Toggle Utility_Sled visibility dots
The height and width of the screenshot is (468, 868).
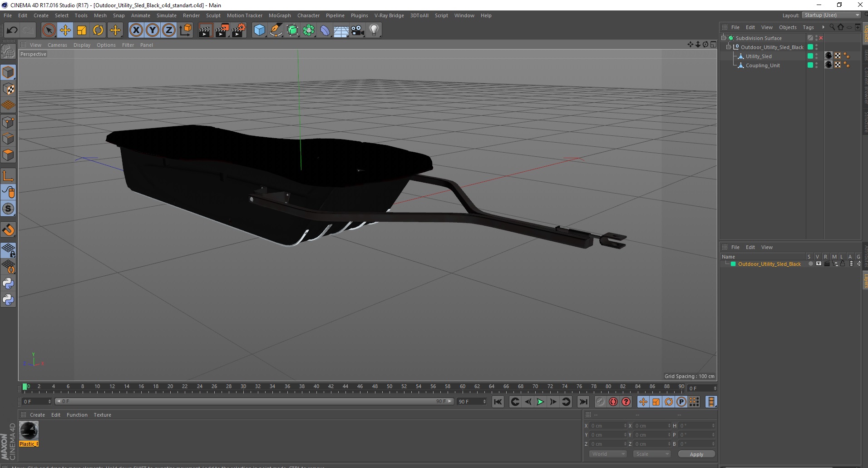816,56
